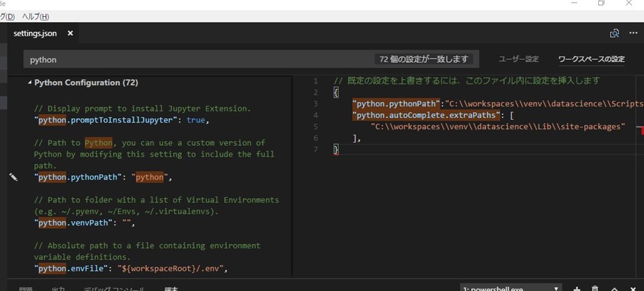Click the upward chevron in terminal panel
The image size is (644, 291).
pos(614,288)
